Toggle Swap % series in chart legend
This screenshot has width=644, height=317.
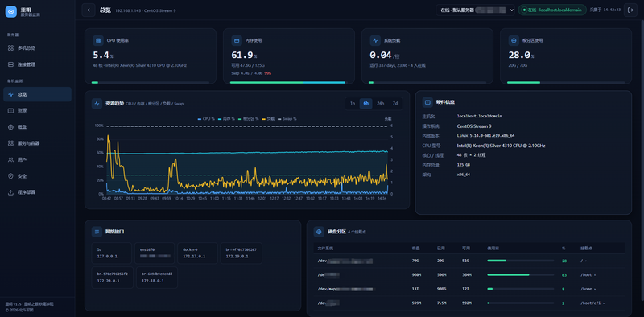(x=287, y=118)
